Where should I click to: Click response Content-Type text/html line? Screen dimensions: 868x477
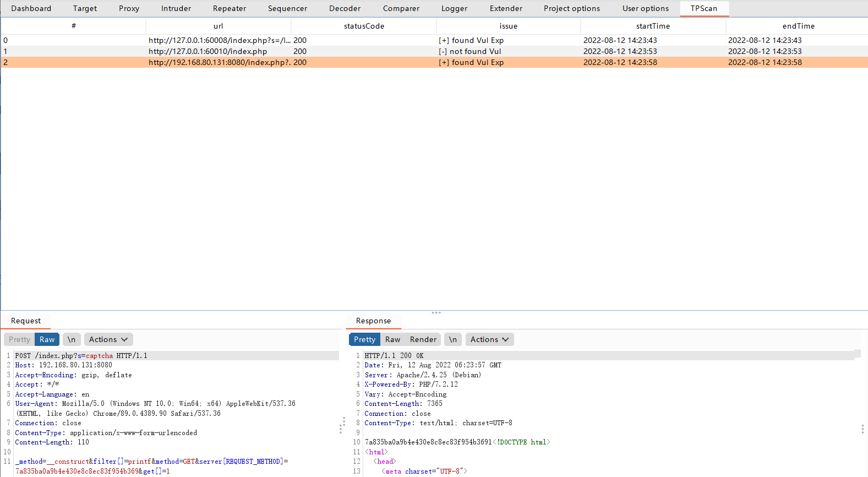click(x=438, y=423)
